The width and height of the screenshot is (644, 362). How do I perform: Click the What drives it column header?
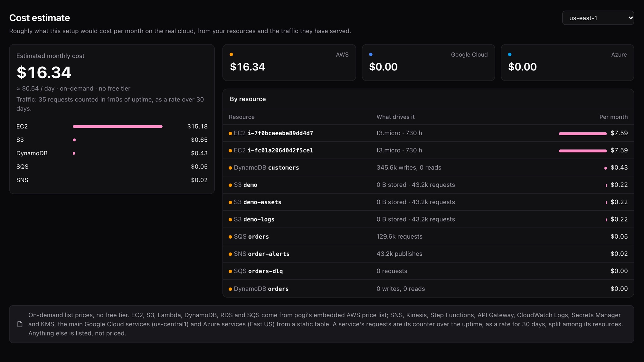click(395, 117)
